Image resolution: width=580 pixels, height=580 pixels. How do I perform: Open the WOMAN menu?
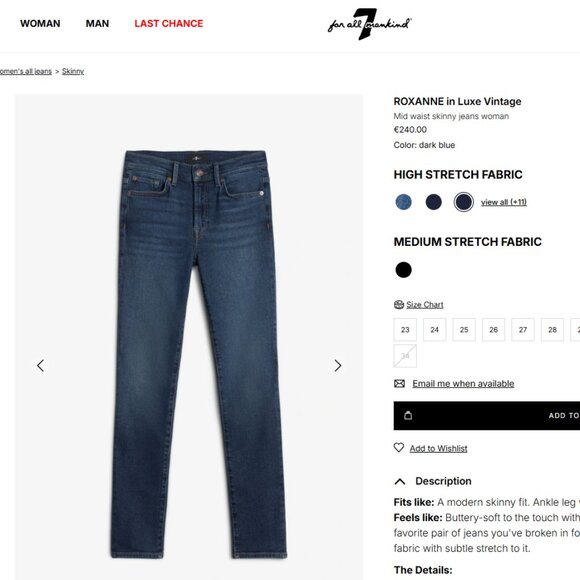(40, 24)
